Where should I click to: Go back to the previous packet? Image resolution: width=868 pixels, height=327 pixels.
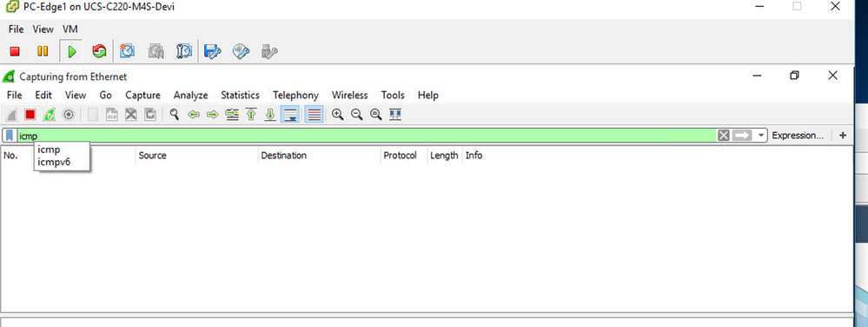(x=194, y=115)
